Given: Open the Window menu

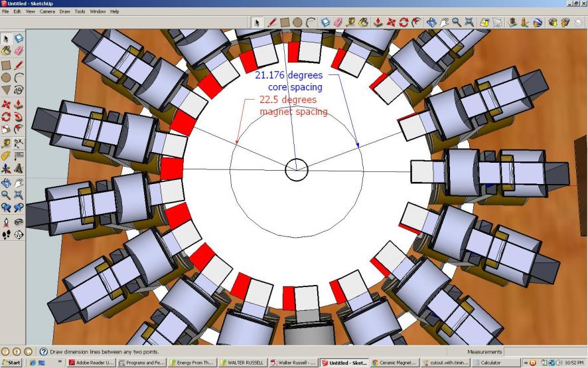Looking at the screenshot, I should [x=98, y=12].
